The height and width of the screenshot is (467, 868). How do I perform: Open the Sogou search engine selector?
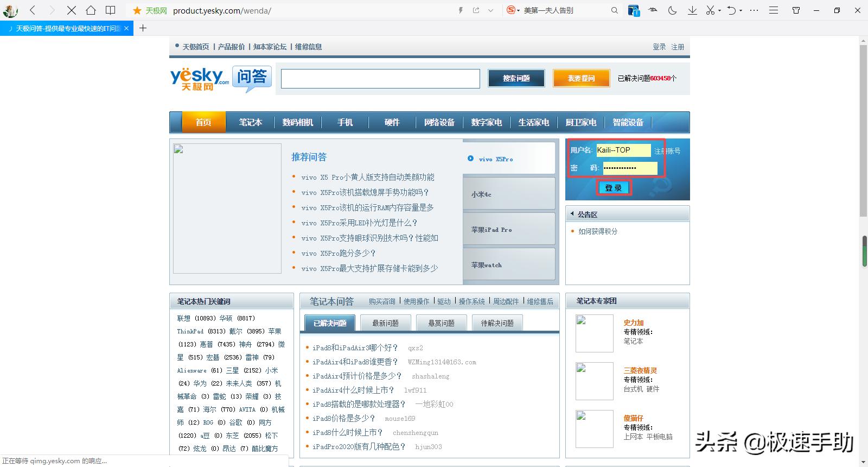[513, 10]
